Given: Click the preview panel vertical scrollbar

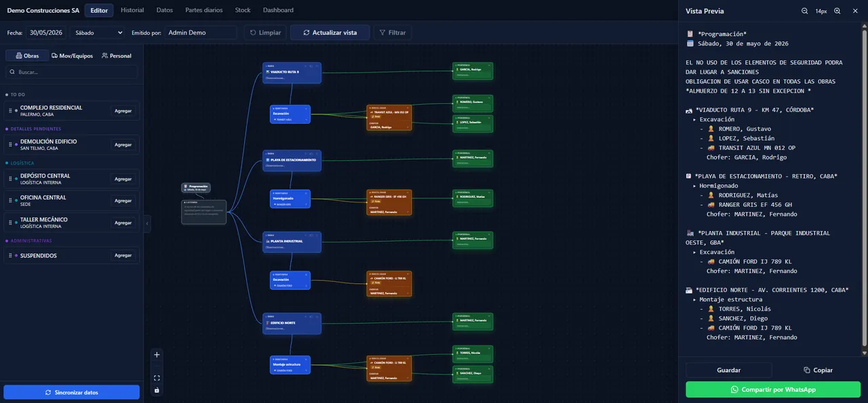Looking at the screenshot, I should (x=864, y=190).
